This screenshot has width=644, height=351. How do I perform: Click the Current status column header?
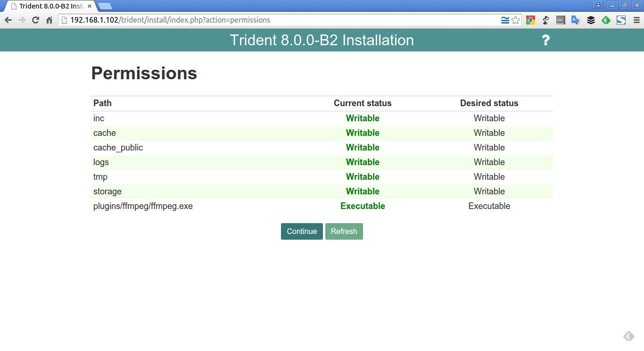click(x=363, y=103)
